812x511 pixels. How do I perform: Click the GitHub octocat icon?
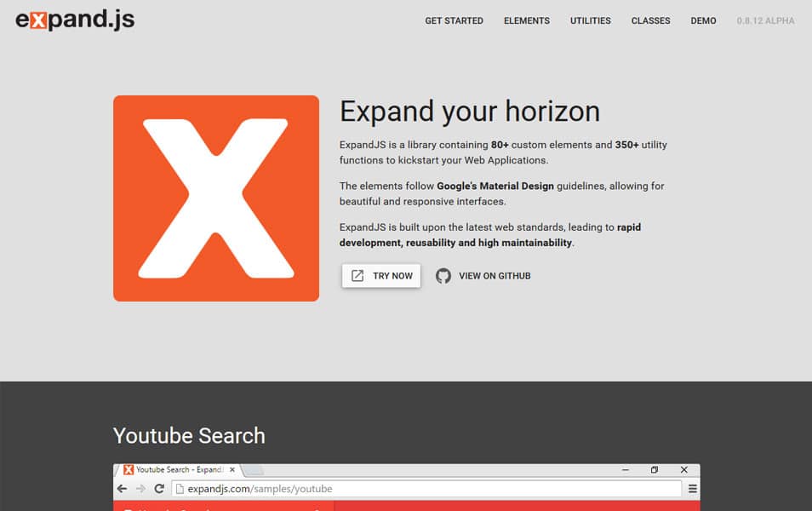pyautogui.click(x=443, y=276)
